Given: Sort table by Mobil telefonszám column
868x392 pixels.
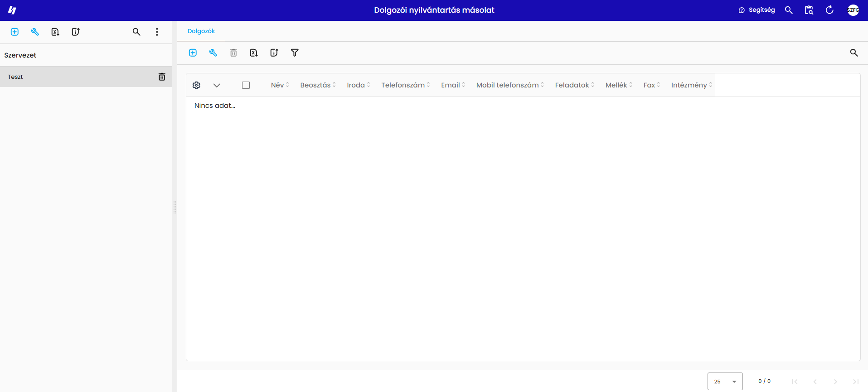Looking at the screenshot, I should click(x=510, y=85).
